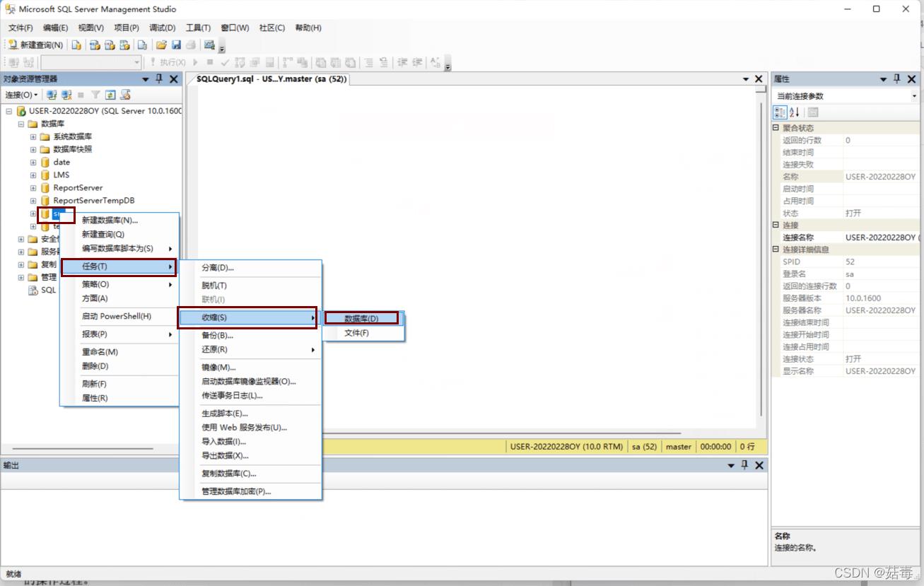Choose 数据库(D) in the shrink submenu
The height and width of the screenshot is (586, 924).
(x=361, y=319)
